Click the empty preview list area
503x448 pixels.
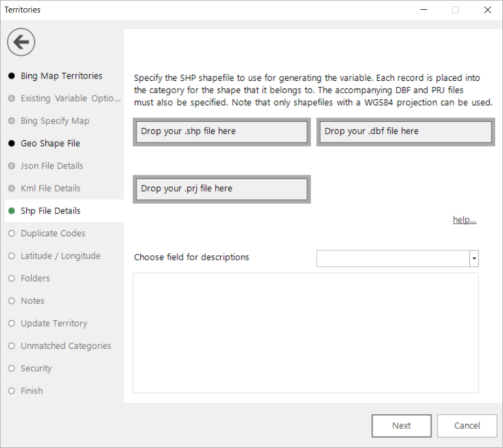pyautogui.click(x=306, y=333)
